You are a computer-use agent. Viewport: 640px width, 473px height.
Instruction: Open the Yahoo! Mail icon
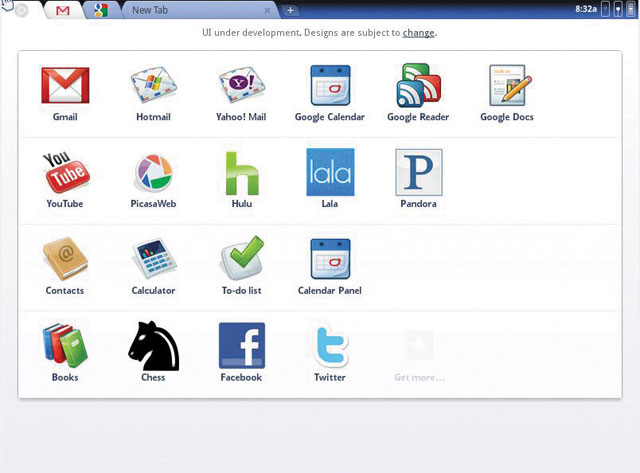click(242, 85)
